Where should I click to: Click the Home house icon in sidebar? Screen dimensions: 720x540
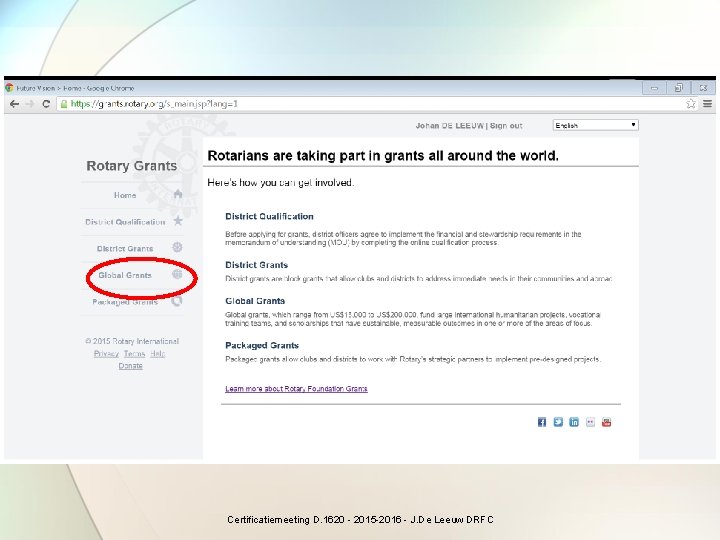click(x=178, y=194)
